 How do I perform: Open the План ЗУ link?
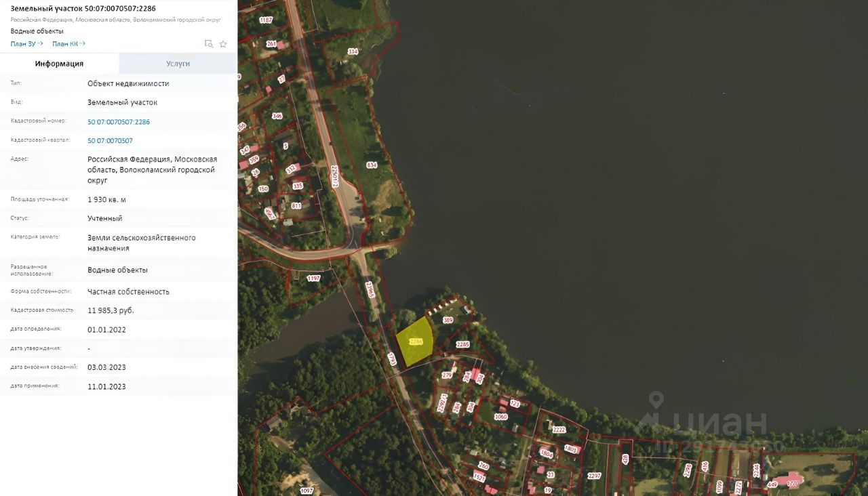[27, 44]
